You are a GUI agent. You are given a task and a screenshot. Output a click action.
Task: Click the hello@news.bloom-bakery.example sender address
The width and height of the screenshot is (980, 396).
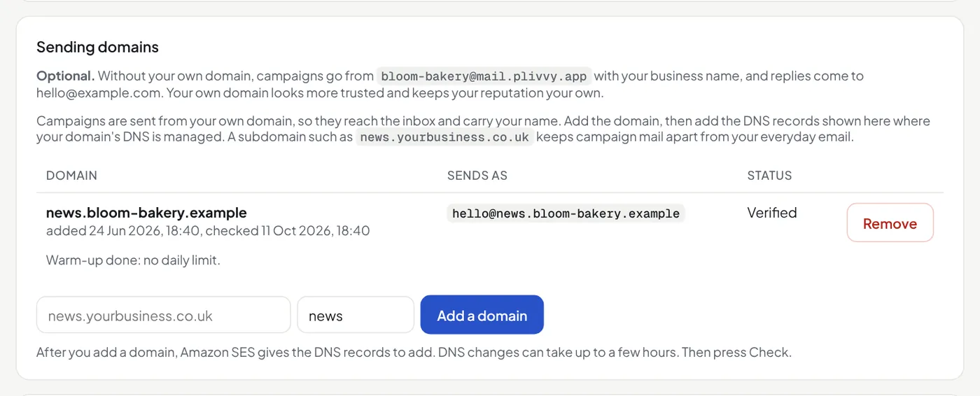tap(566, 213)
